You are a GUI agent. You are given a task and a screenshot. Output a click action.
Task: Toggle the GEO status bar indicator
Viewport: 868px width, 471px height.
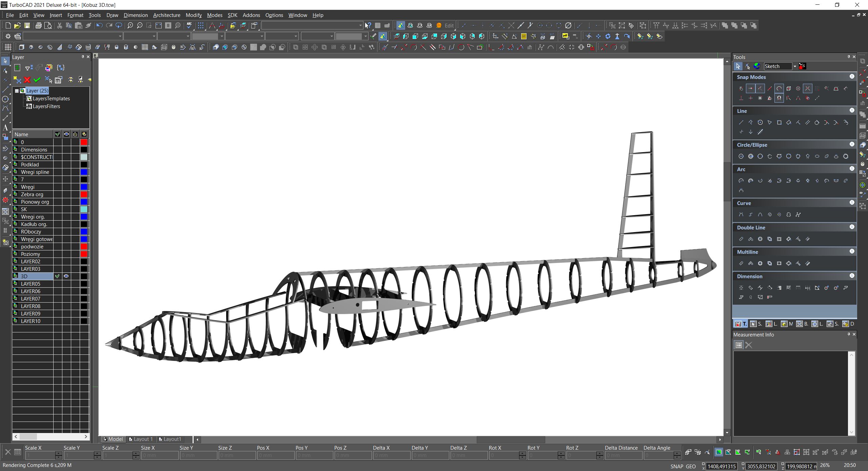click(x=691, y=466)
